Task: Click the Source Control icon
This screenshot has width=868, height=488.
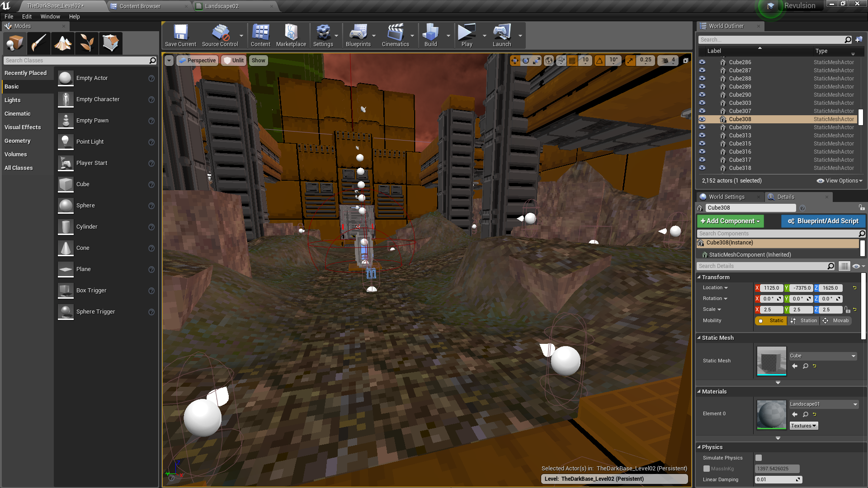Action: pyautogui.click(x=220, y=35)
